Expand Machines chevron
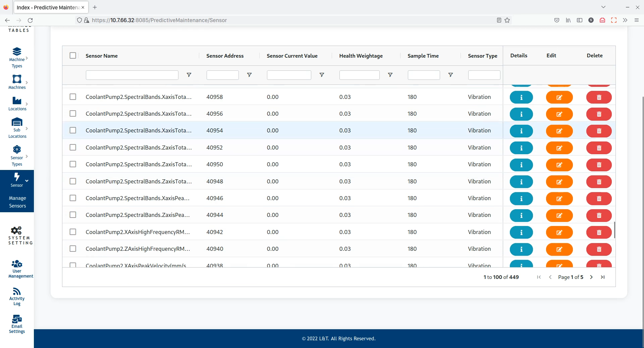The width and height of the screenshot is (644, 348). click(x=27, y=82)
